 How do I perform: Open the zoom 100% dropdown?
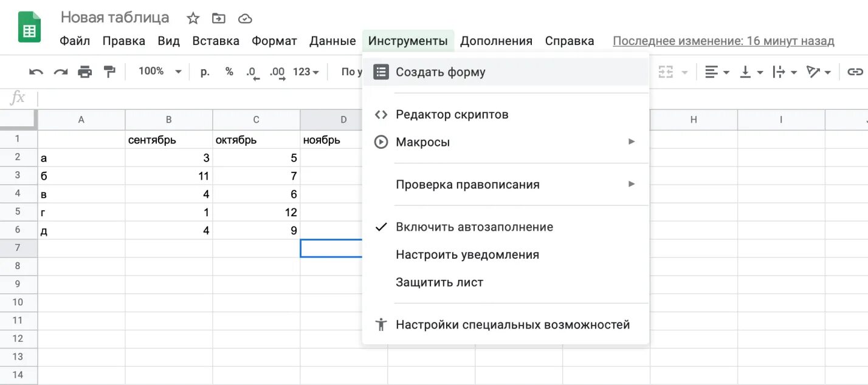tap(160, 72)
